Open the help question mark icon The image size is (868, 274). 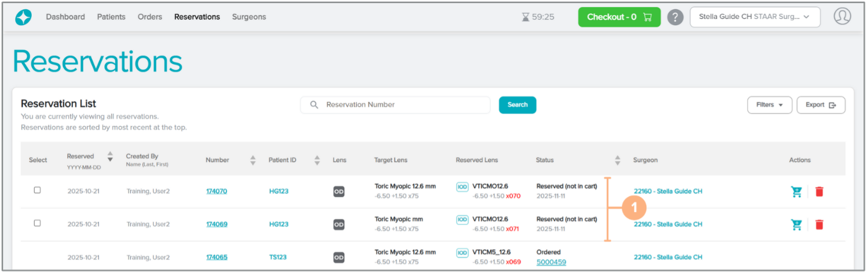tap(675, 17)
